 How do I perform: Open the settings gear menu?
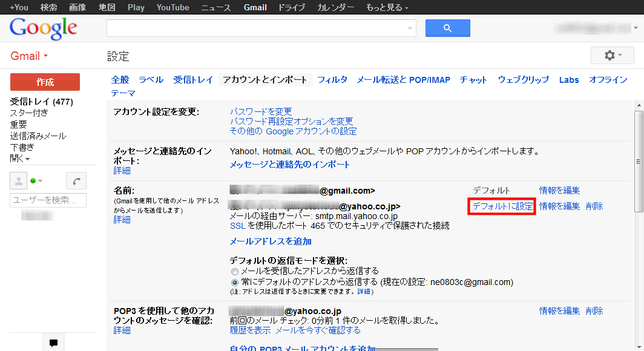click(613, 56)
